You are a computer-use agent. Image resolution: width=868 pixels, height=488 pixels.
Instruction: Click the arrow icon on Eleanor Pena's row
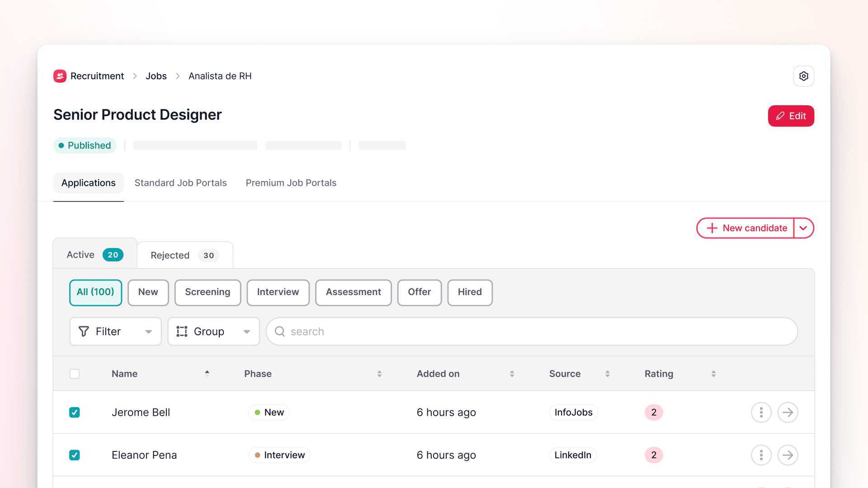coord(788,455)
